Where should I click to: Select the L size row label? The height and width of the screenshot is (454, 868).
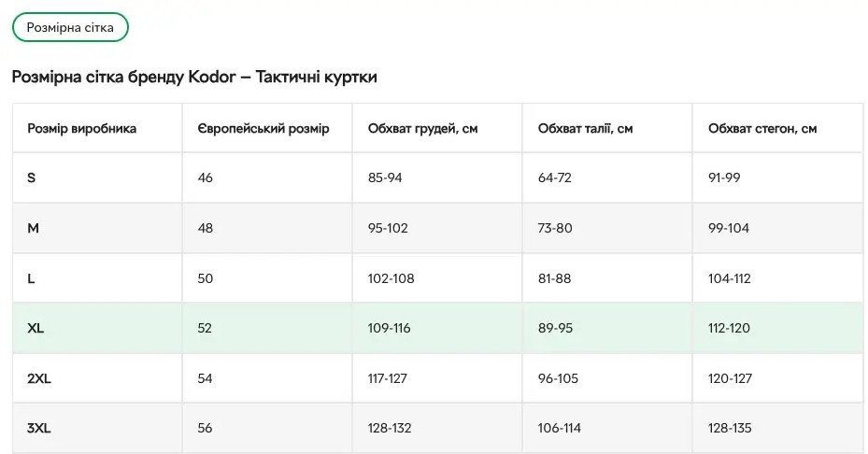[32, 278]
